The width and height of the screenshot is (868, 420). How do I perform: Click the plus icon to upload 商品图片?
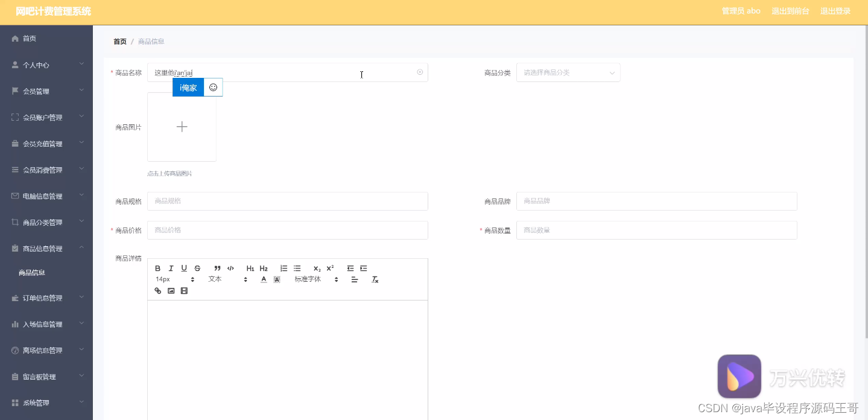tap(182, 127)
